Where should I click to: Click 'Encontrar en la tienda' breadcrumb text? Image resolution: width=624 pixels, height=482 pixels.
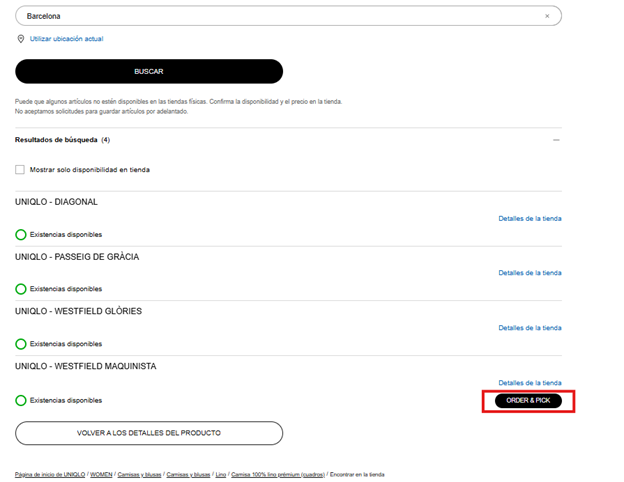357,474
